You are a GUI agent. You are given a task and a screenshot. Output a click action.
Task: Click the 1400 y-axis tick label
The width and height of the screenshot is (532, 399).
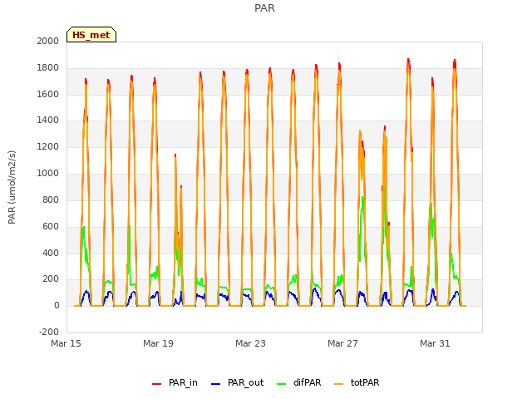[48, 120]
